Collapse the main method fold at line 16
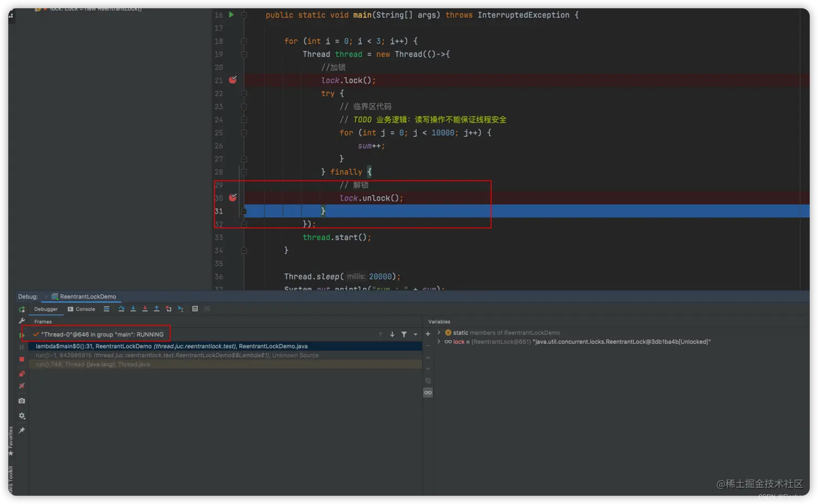 click(244, 15)
